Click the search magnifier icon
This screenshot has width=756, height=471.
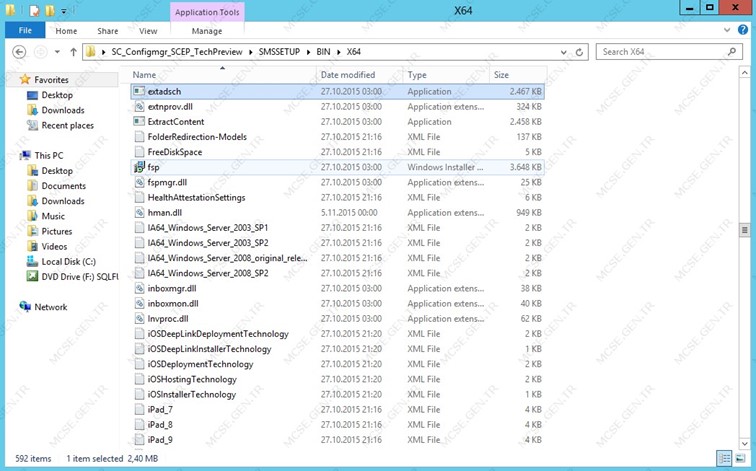pyautogui.click(x=732, y=51)
